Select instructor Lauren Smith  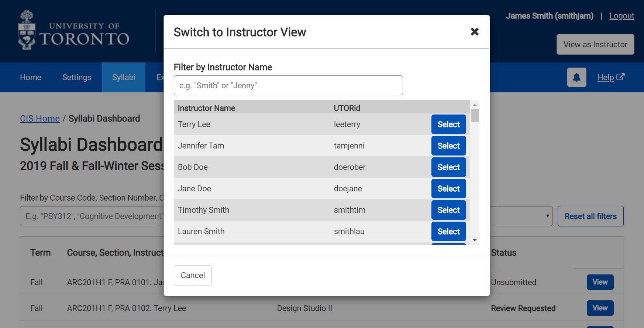448,232
